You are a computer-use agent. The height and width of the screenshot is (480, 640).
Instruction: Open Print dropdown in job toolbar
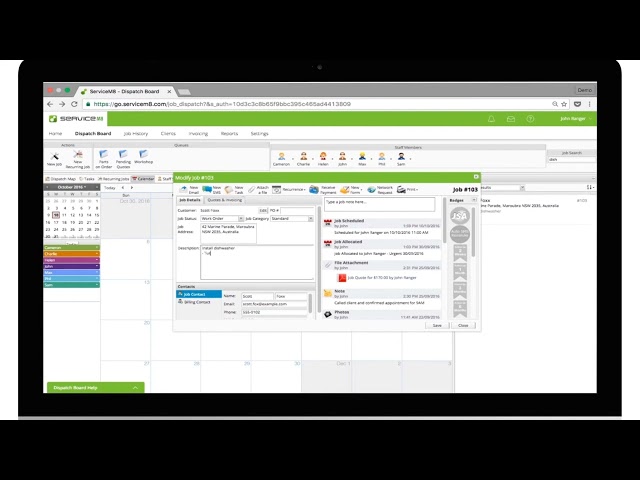click(407, 189)
